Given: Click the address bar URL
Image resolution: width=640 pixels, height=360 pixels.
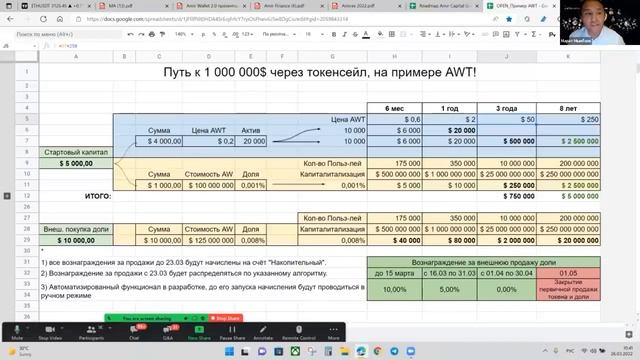Looking at the screenshot, I should coord(217,19).
